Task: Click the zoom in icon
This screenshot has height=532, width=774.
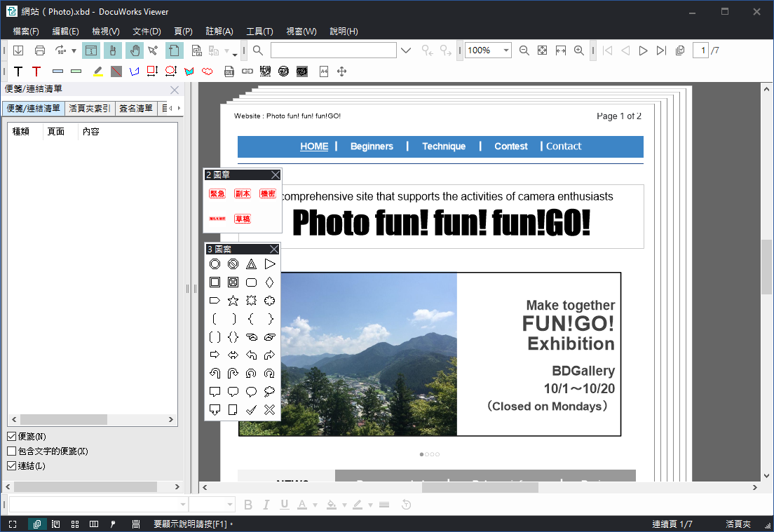Action: point(579,50)
